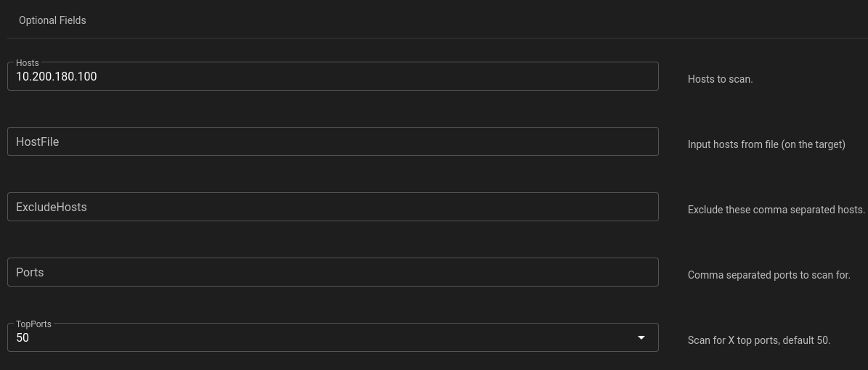
Task: Click the Ports placeholder label
Action: (x=30, y=272)
